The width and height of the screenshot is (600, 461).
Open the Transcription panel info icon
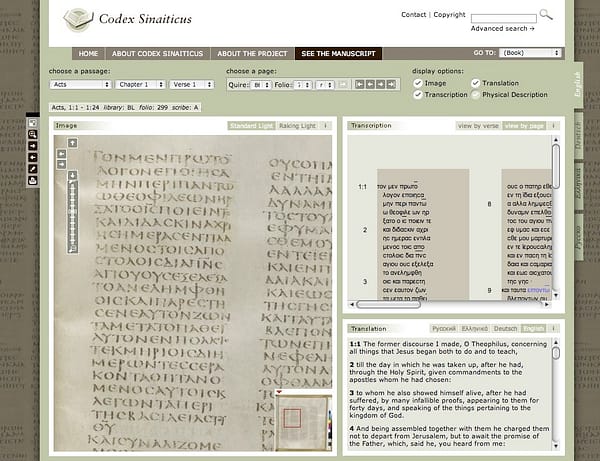pos(553,125)
